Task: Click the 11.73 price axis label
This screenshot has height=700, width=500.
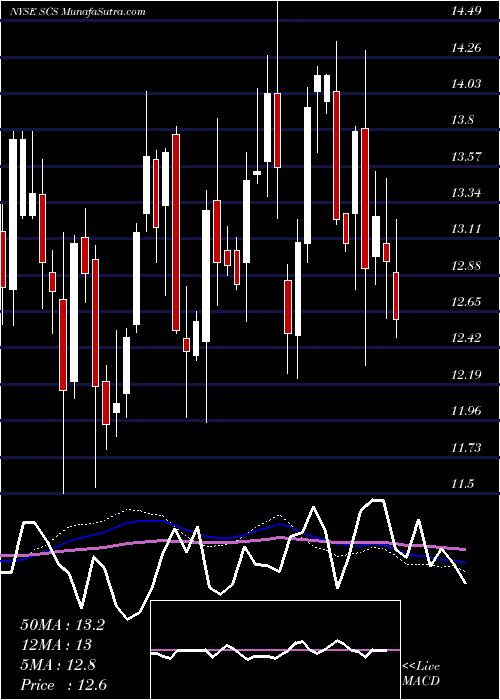Action: [466, 447]
